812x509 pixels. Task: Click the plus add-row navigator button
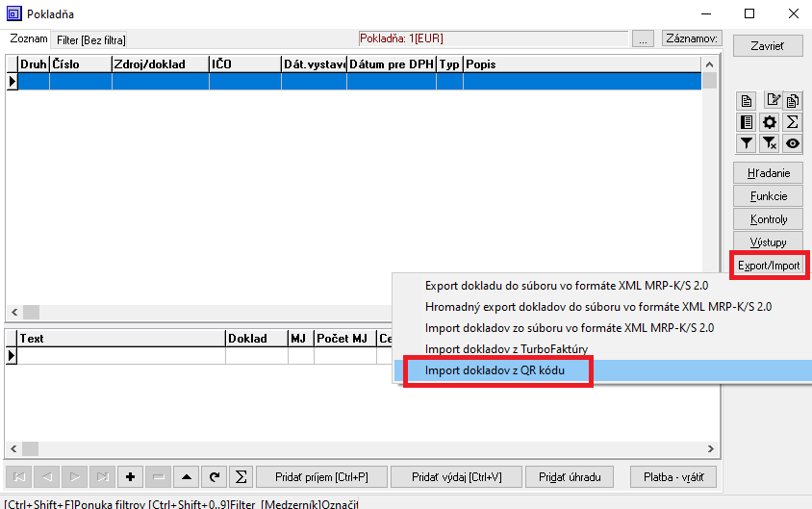[x=131, y=477]
